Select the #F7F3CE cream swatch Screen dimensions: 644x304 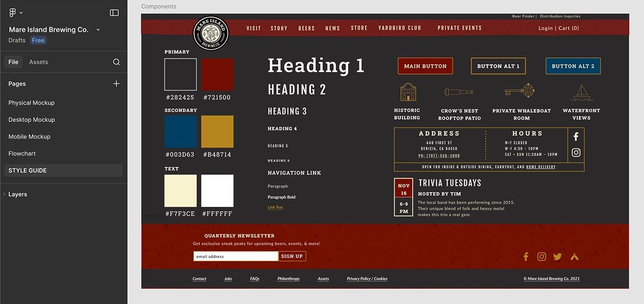coord(181,191)
